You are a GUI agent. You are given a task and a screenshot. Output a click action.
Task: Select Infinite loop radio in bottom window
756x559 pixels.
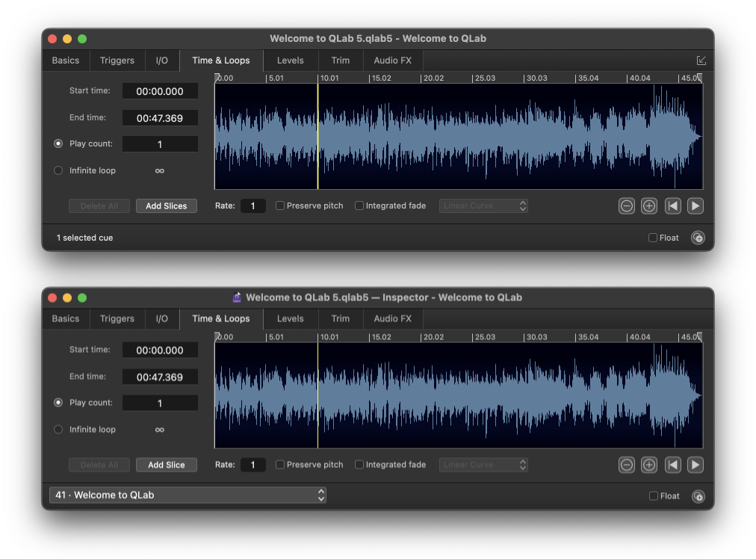pyautogui.click(x=58, y=429)
